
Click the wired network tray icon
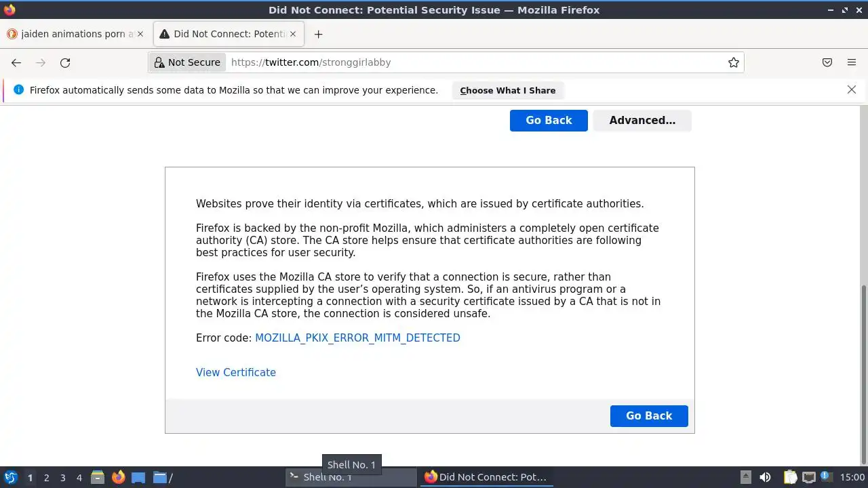pos(808,477)
